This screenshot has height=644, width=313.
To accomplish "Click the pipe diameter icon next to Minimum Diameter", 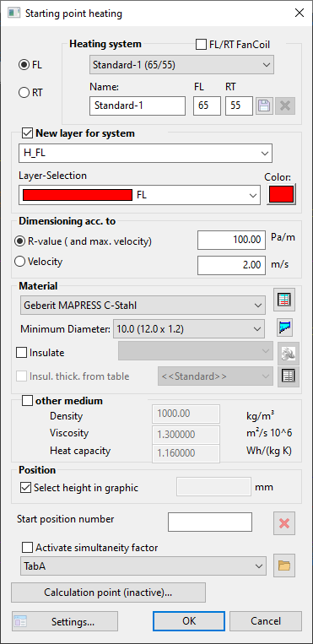I will pyautogui.click(x=284, y=327).
